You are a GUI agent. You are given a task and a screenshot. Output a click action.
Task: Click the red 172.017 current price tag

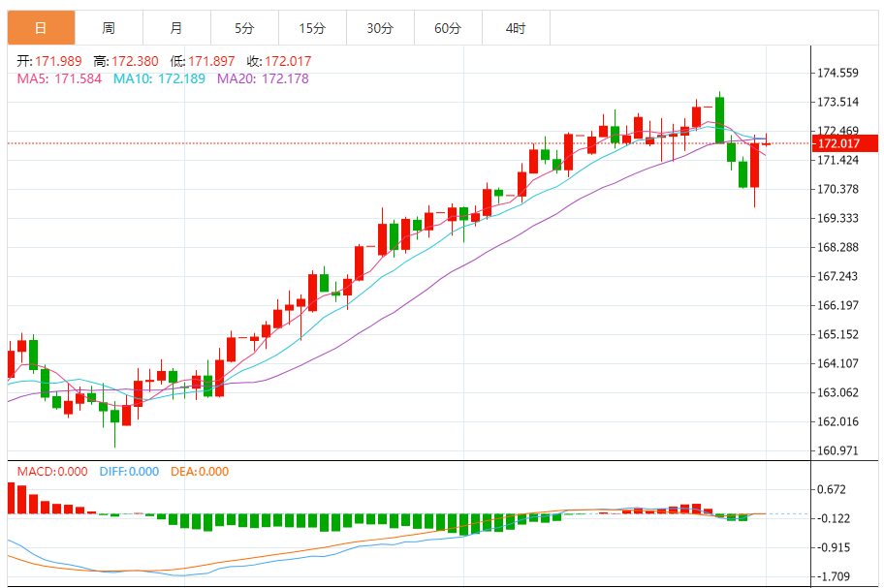pos(843,143)
